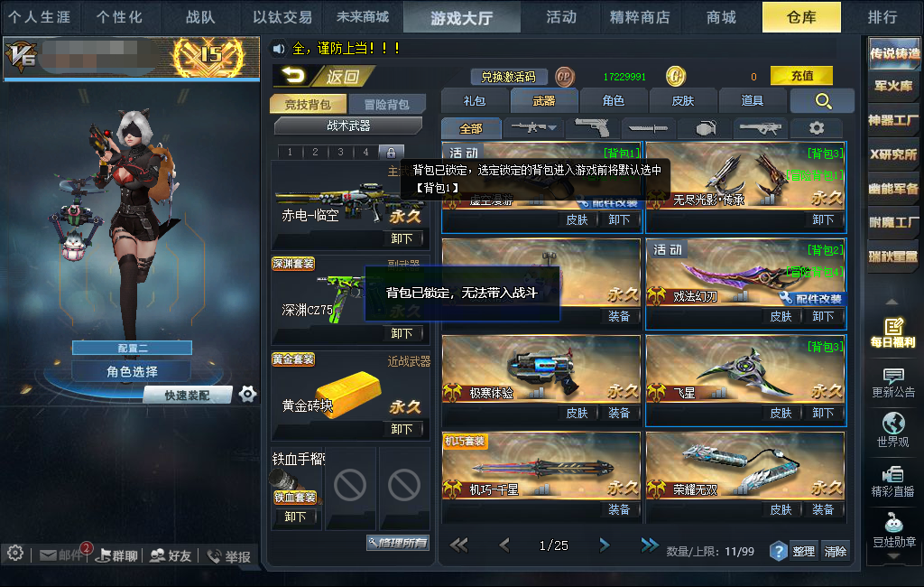
Task: Filter weapons by pistol icon
Action: click(592, 127)
